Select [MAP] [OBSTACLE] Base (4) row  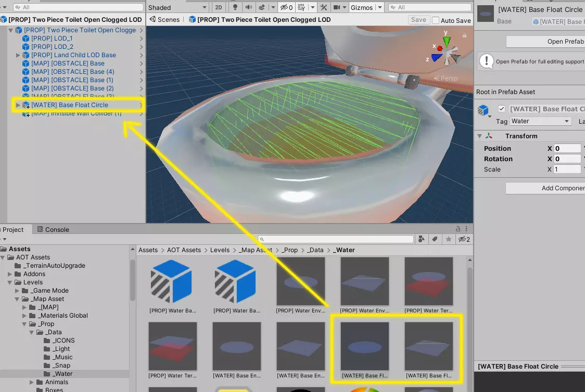pos(73,72)
